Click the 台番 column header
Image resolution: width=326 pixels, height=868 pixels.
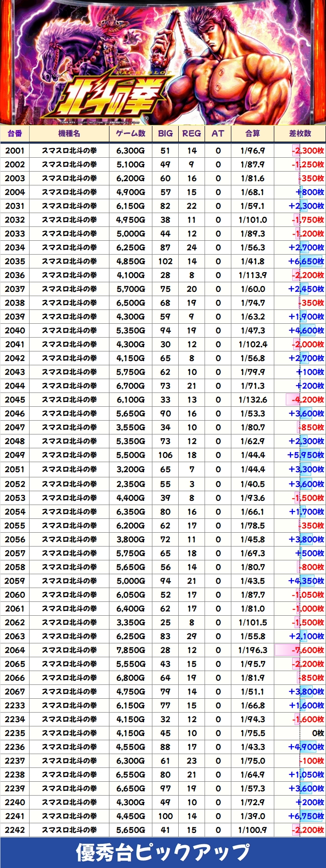click(x=15, y=133)
